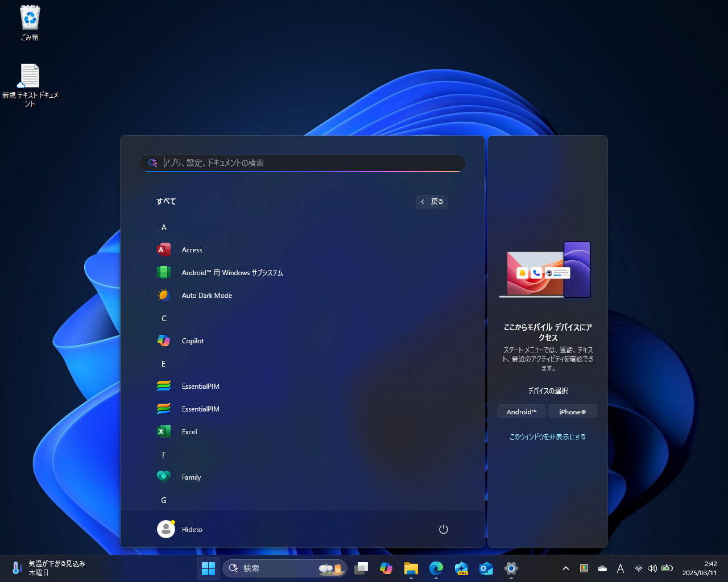The width and height of the screenshot is (728, 582).
Task: Click the 戻る back button
Action: pyautogui.click(x=432, y=202)
